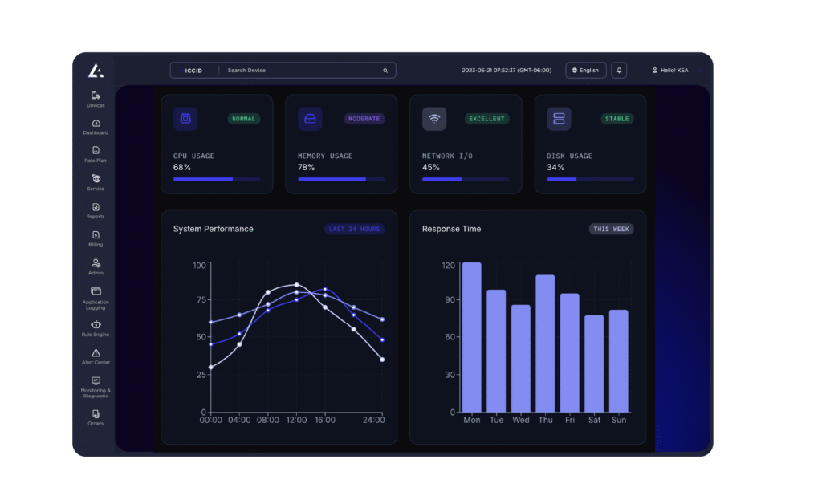
Task: Click the search magnifier icon
Action: click(x=385, y=71)
